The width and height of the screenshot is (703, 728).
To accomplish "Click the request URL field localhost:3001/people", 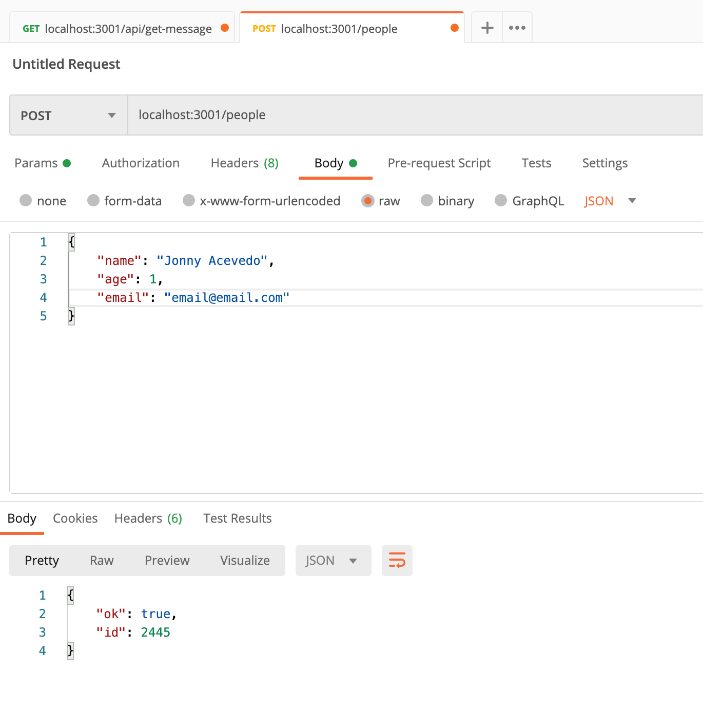I will click(x=415, y=115).
